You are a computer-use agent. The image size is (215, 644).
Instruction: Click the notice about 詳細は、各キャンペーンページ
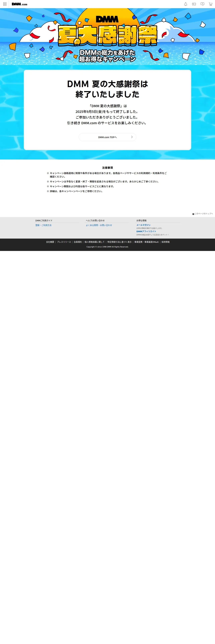[76, 191]
